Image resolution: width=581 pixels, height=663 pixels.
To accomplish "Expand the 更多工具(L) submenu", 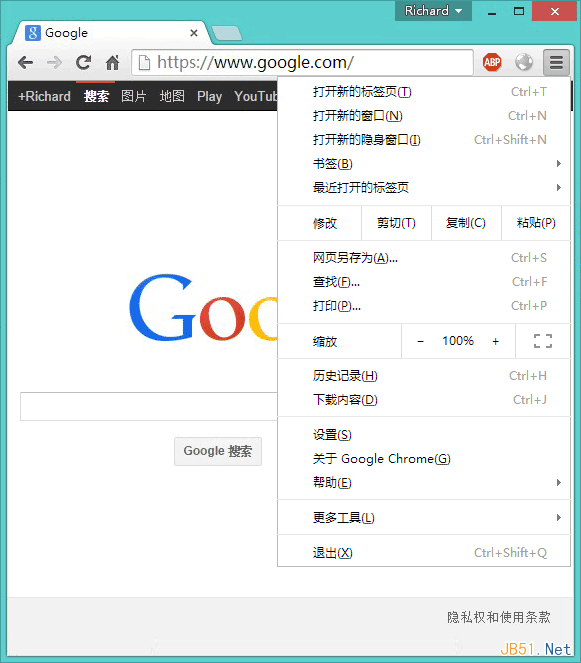I will (424, 518).
